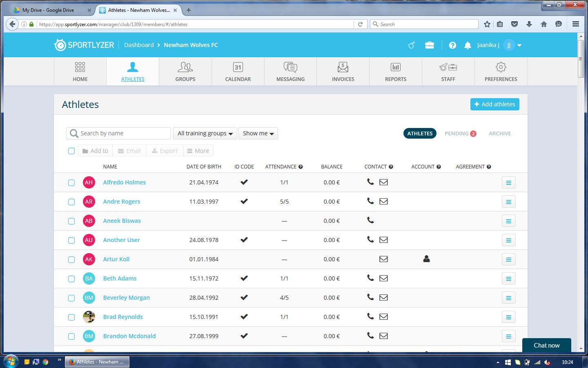588x368 pixels.
Task: Expand the Show me filter dropdown
Action: (258, 133)
